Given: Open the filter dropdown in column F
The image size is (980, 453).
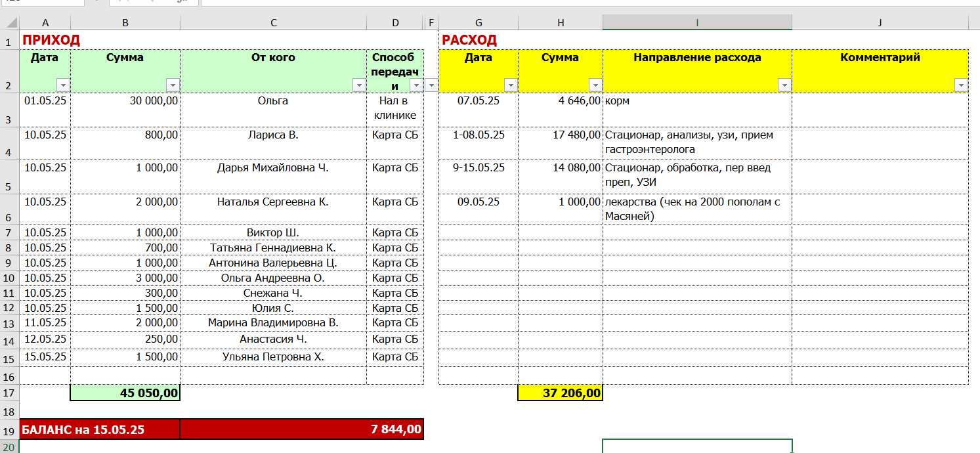Looking at the screenshot, I should [431, 85].
